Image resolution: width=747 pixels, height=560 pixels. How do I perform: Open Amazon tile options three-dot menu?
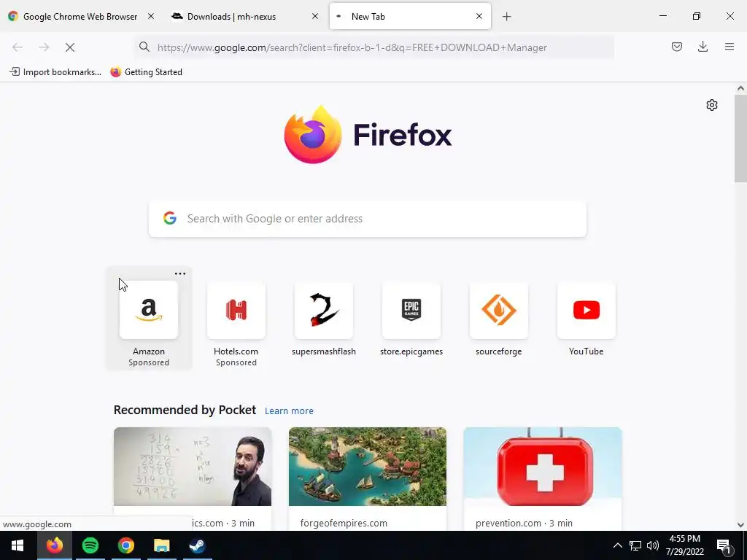click(x=180, y=274)
